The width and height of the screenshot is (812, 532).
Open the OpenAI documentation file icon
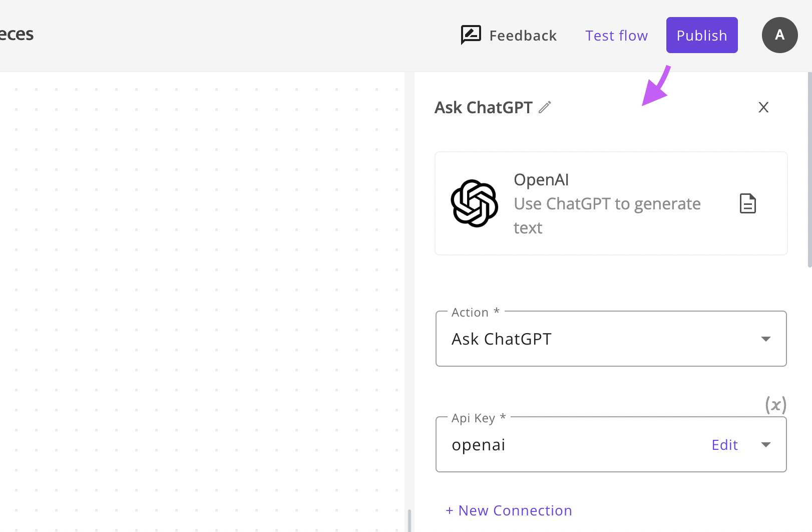[x=747, y=203]
